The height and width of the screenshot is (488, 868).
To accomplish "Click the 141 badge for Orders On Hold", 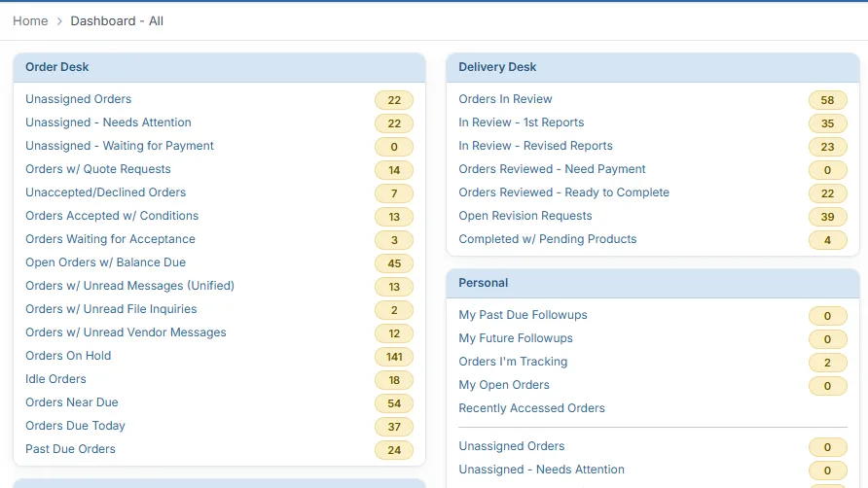I will click(x=394, y=357).
